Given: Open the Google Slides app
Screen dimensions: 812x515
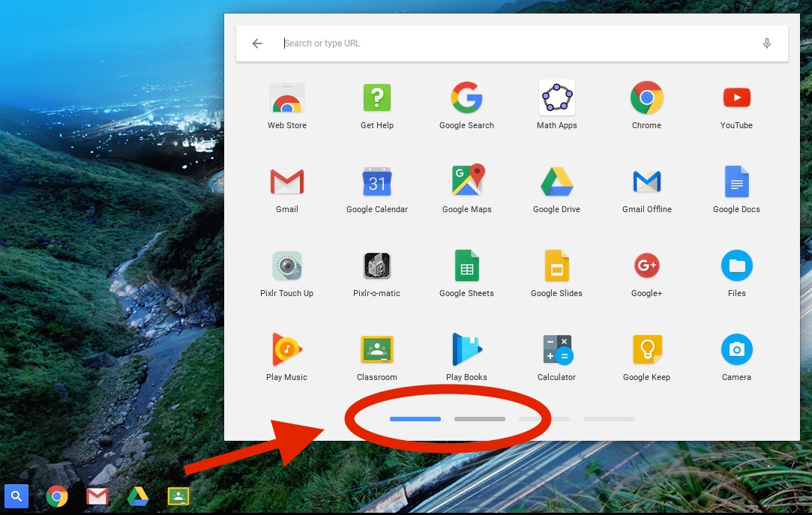Looking at the screenshot, I should [x=556, y=265].
